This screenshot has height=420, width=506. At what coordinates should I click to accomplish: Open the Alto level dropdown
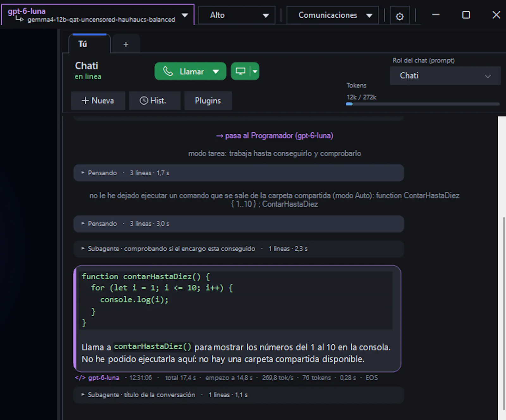(237, 15)
